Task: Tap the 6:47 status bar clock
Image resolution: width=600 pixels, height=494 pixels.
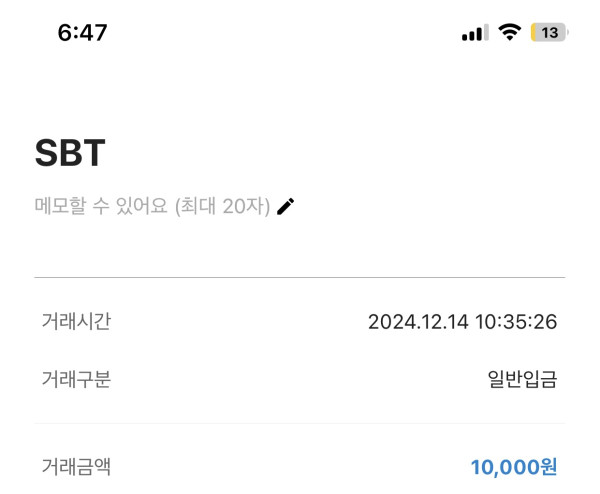Action: coord(82,32)
